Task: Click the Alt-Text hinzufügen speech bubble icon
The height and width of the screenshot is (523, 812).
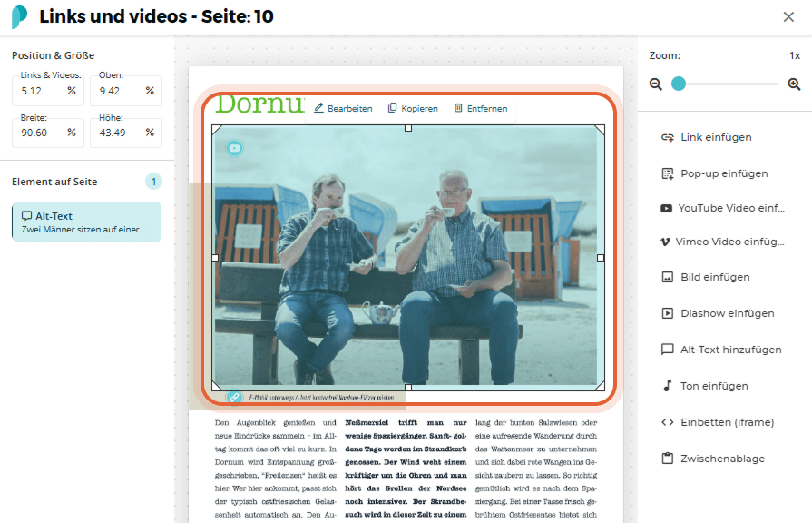Action: [x=668, y=350]
